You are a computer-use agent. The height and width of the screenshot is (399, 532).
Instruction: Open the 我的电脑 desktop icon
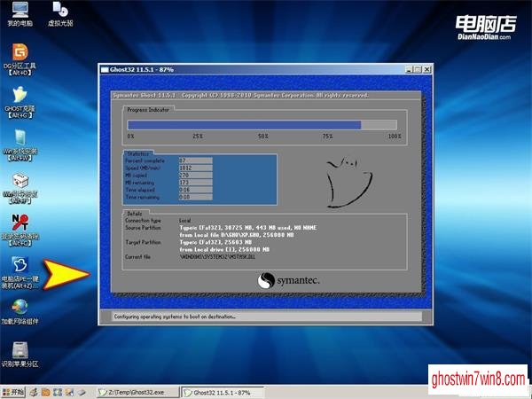20,13
